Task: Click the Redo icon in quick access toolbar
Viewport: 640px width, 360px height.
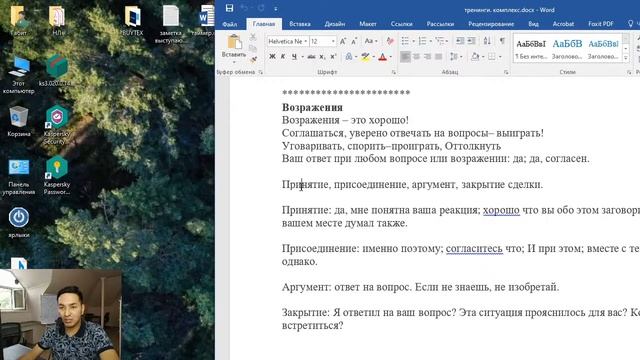Action: tap(260, 8)
